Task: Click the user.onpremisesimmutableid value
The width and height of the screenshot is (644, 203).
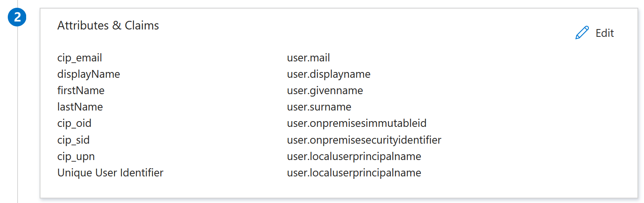Action: pos(357,124)
